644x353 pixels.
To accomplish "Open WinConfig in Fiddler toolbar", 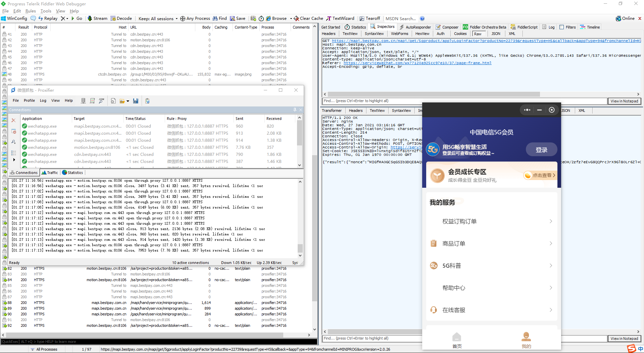I will (x=14, y=18).
